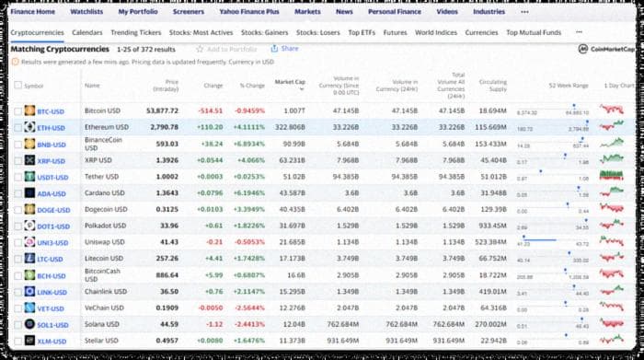The height and width of the screenshot is (360, 644).
Task: Open the ETH-USD ticker link
Action: pos(51,128)
